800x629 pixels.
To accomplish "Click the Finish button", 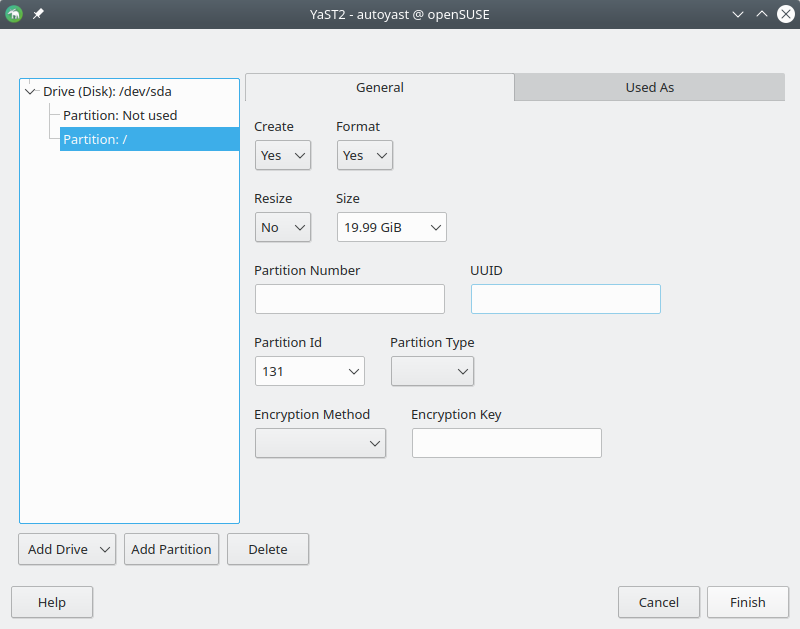I will 747,602.
